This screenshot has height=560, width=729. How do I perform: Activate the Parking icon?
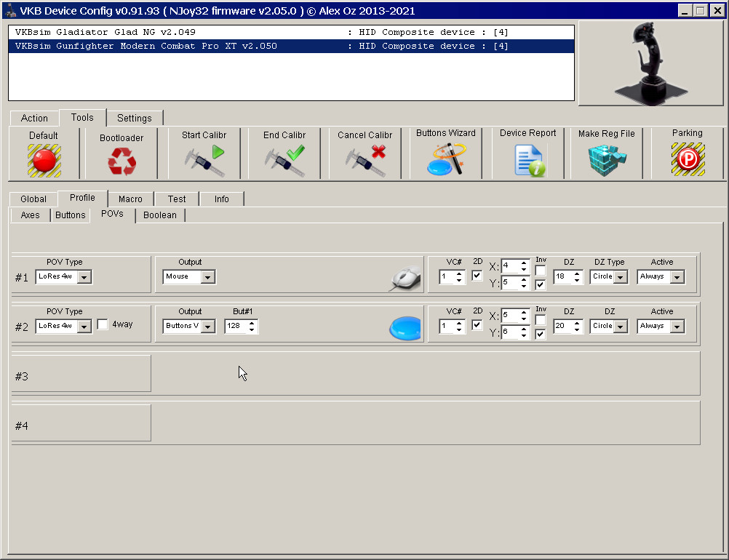[x=688, y=159]
